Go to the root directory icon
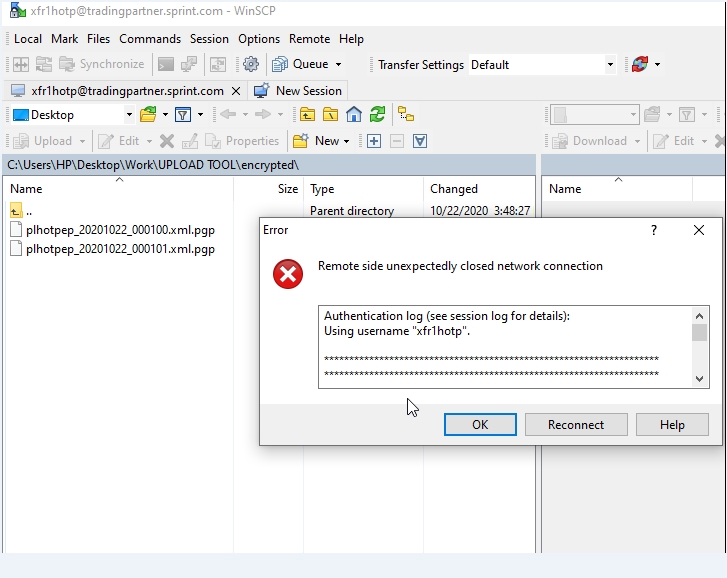The height and width of the screenshot is (578, 727). pyautogui.click(x=330, y=115)
